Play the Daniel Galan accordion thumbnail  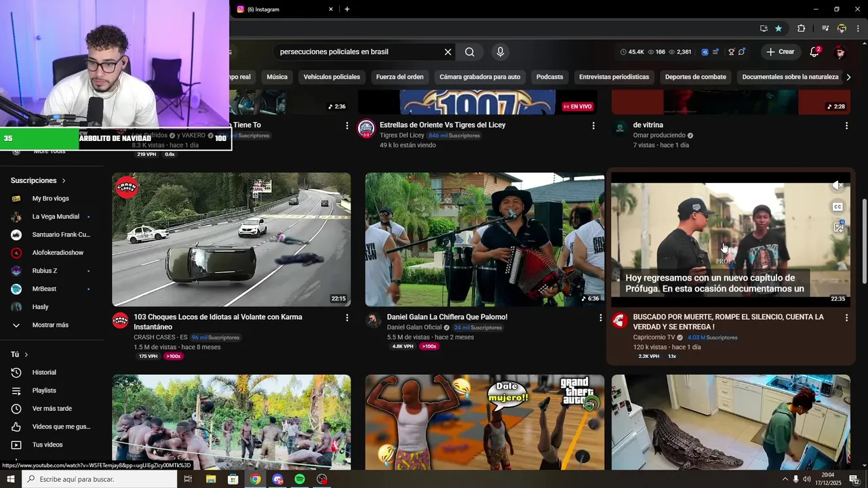[x=484, y=239]
